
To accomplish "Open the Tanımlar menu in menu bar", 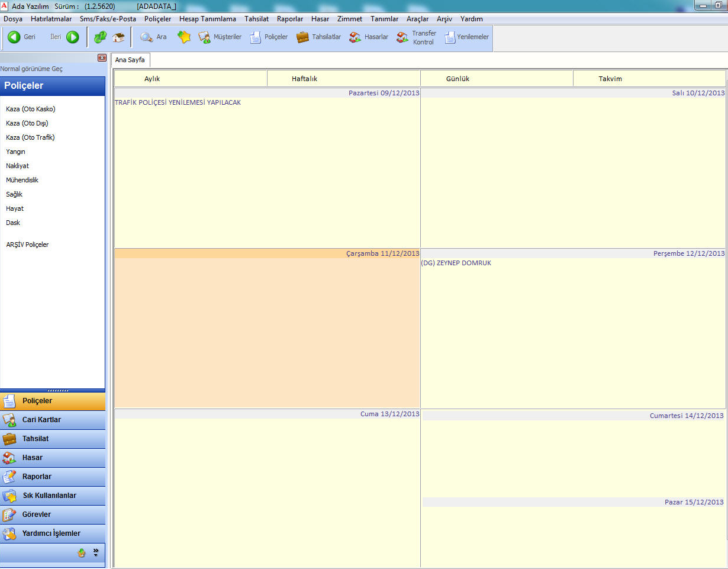I will pyautogui.click(x=384, y=19).
